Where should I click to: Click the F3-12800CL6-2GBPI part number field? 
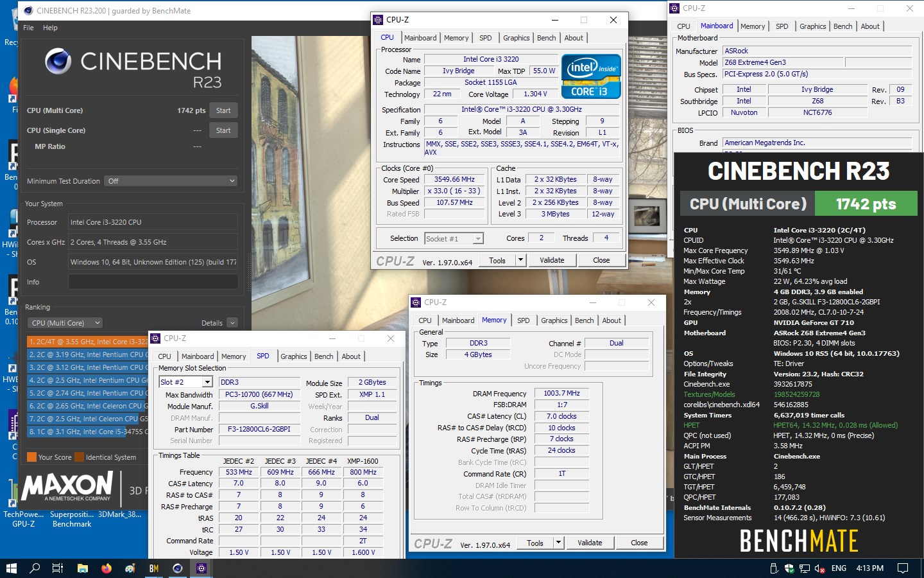pyautogui.click(x=260, y=429)
